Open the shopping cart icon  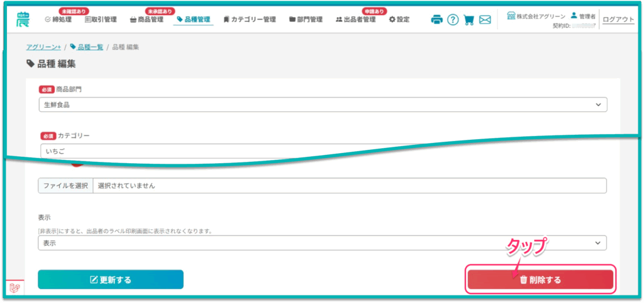tap(469, 20)
